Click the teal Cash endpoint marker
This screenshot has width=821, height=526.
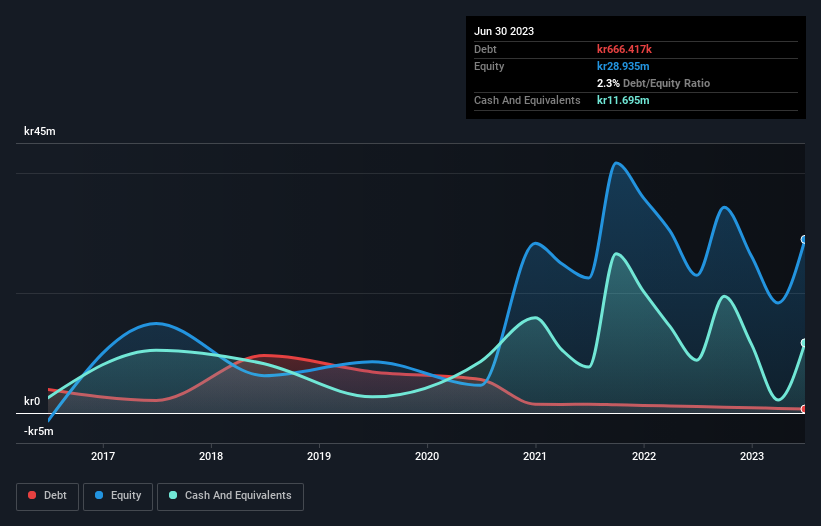point(804,343)
